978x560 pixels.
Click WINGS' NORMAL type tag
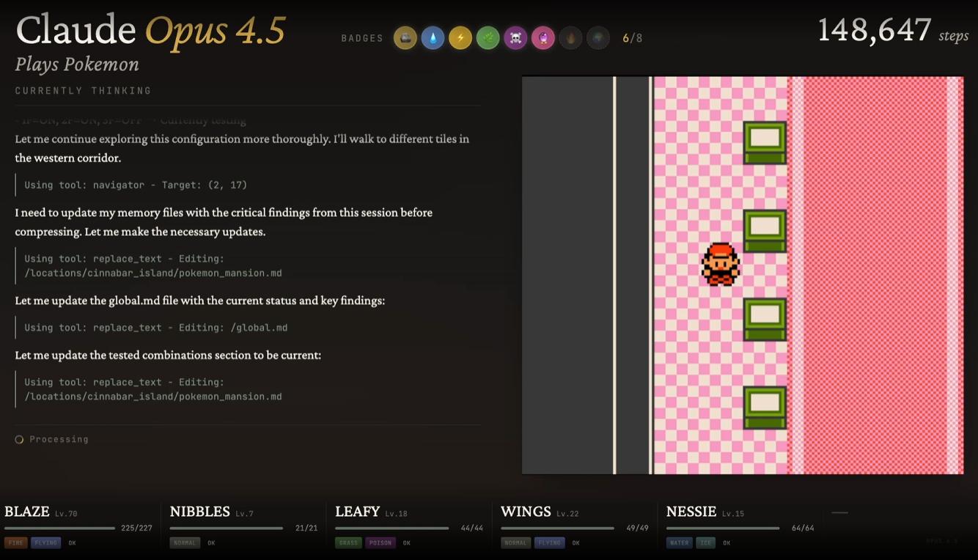click(515, 543)
